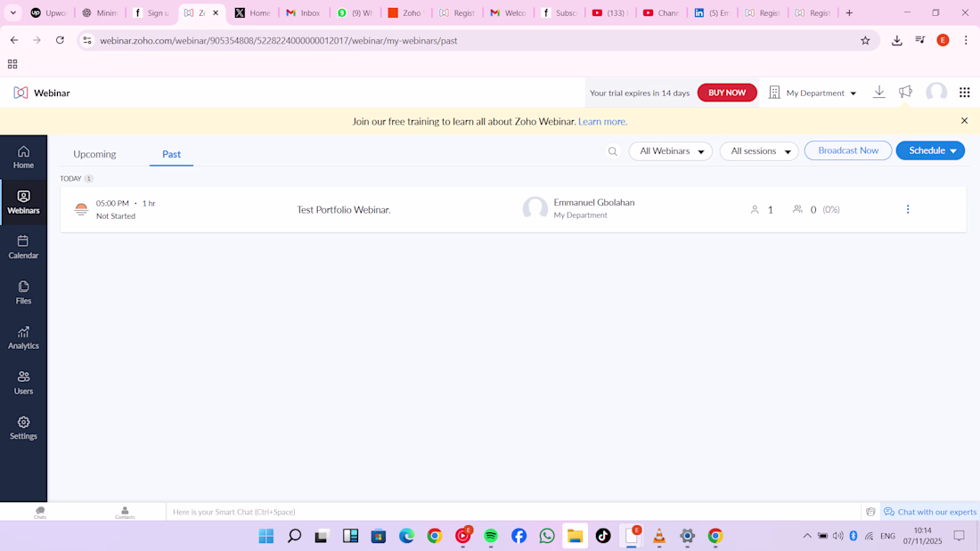
Task: Open a new browser tab
Action: point(849,12)
